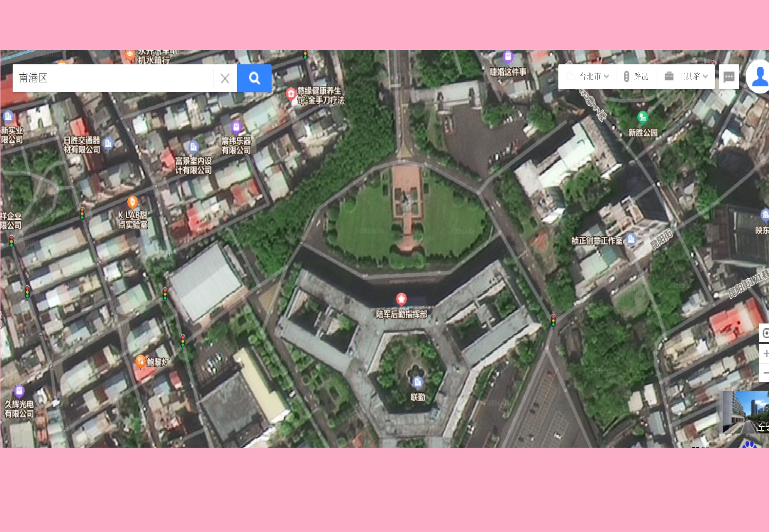Click the 晨纬乐器有限公司 text label
Image resolution: width=769 pixels, height=532 pixels.
[237, 145]
